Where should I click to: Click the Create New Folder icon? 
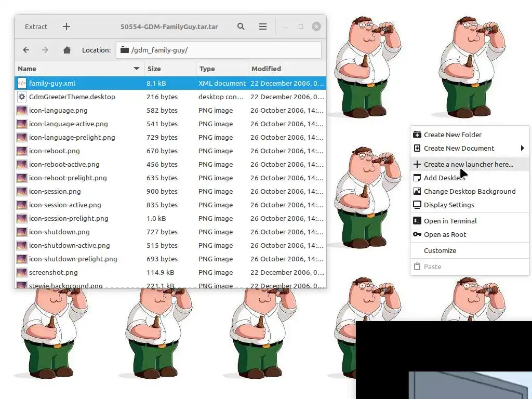[x=417, y=135]
